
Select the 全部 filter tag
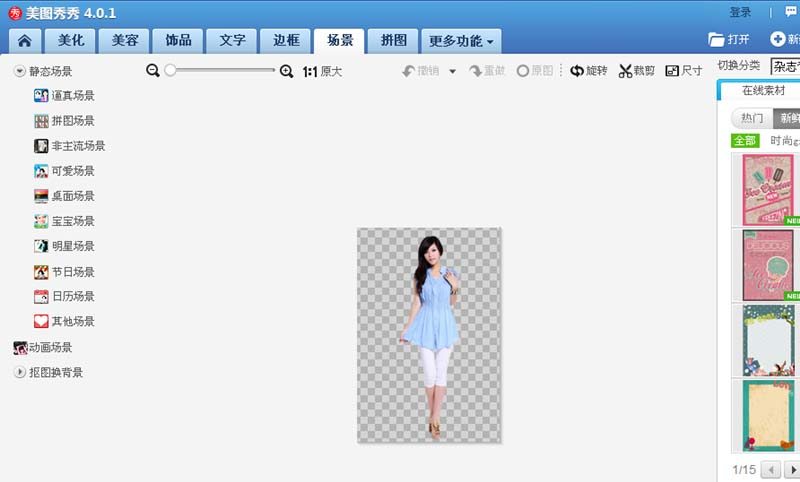click(x=745, y=140)
